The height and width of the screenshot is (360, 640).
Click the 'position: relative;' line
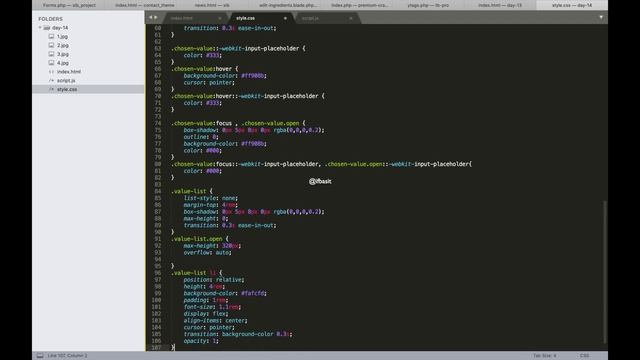pyautogui.click(x=213, y=280)
